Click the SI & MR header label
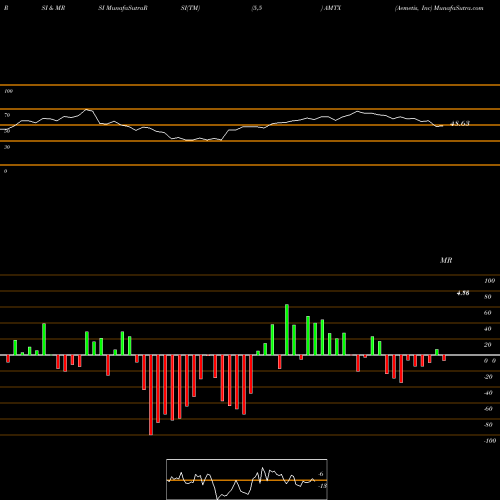The height and width of the screenshot is (500, 500). (x=53, y=8)
